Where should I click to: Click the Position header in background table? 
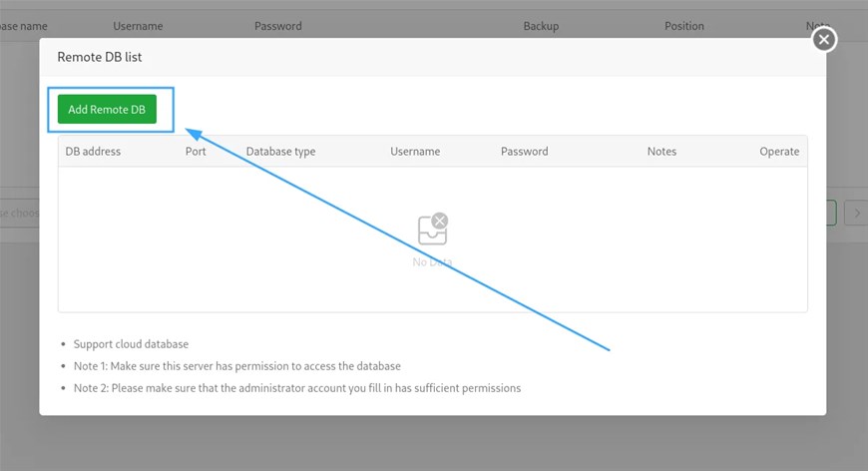684,26
